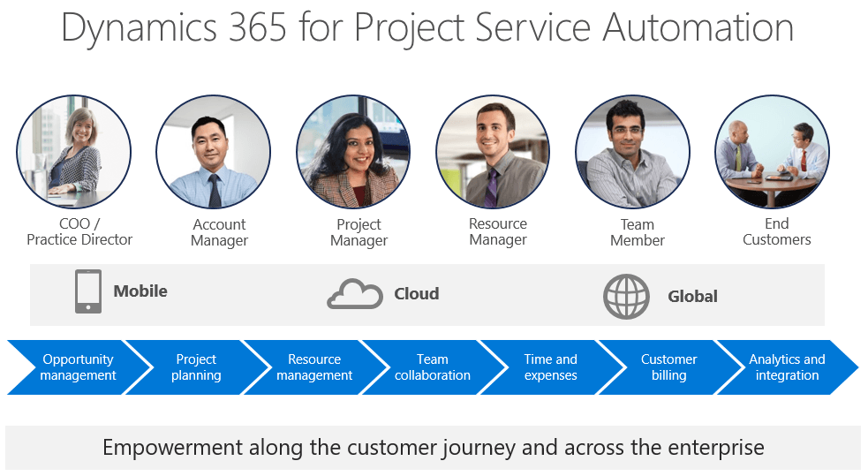Select the Project Manager portrait

353,152
